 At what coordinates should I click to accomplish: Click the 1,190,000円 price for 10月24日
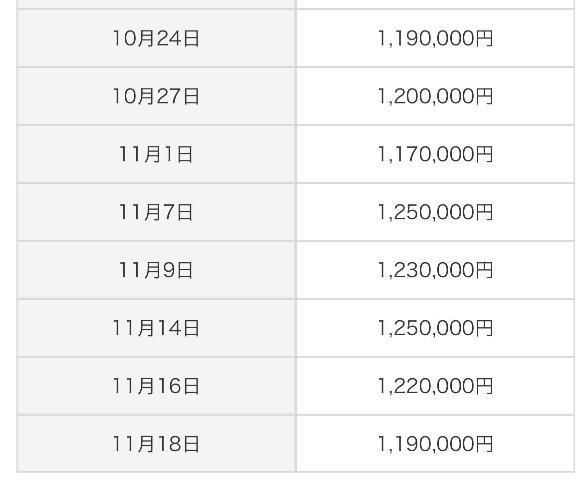435,38
